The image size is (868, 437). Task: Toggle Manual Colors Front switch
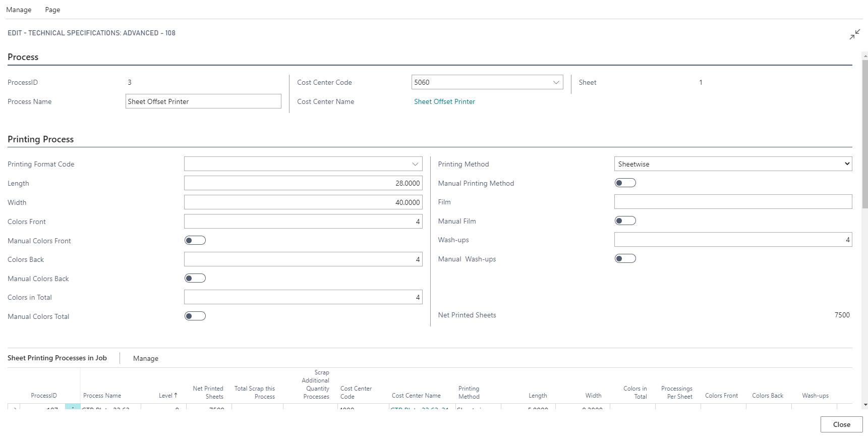195,241
